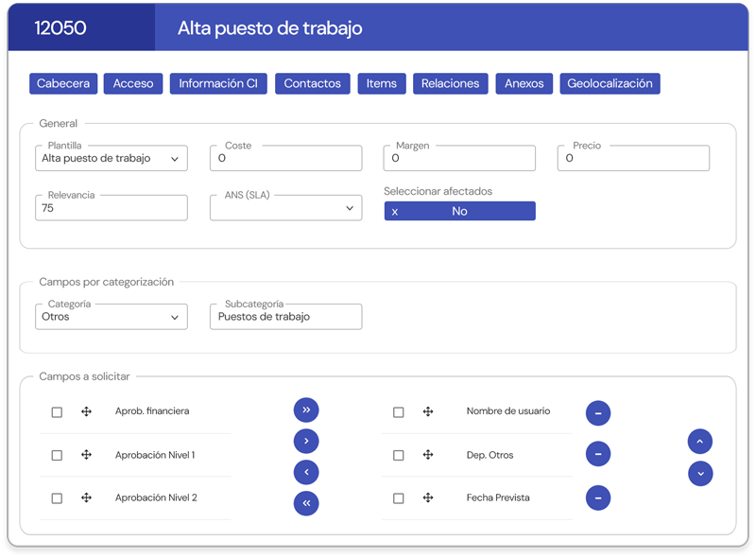This screenshot has height=558, width=756.
Task: Switch to the Cabecera tab
Action: pyautogui.click(x=63, y=83)
